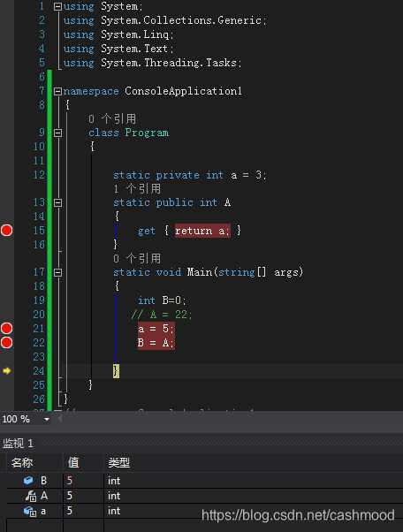Select the value 5 of watch row A

point(70,496)
